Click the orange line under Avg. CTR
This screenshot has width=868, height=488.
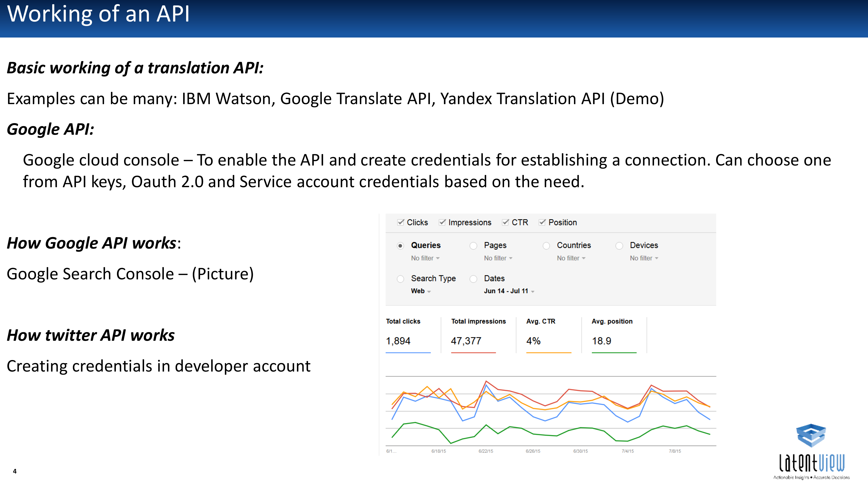(549, 353)
